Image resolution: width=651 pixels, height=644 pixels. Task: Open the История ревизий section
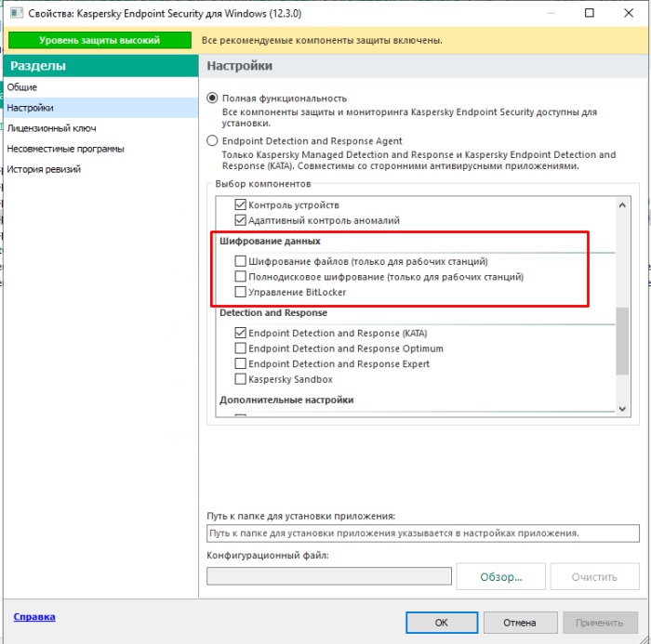point(100,169)
